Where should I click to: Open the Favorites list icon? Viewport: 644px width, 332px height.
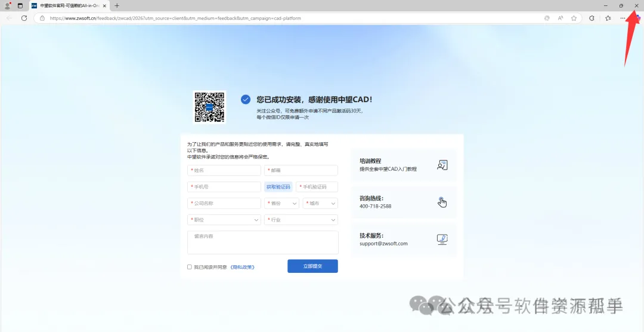608,18
